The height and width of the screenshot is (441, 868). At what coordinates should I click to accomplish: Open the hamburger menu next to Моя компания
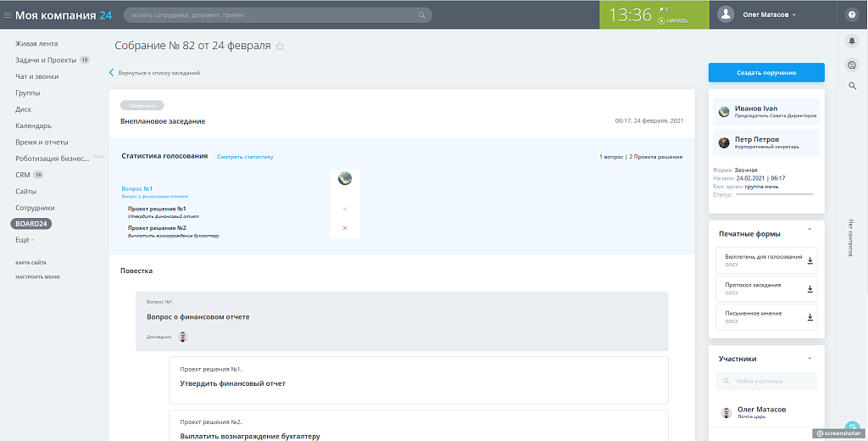point(8,15)
